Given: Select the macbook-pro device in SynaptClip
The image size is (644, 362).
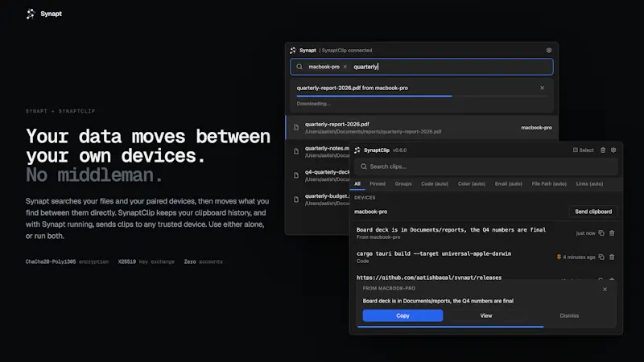Looking at the screenshot, I should click(371, 212).
